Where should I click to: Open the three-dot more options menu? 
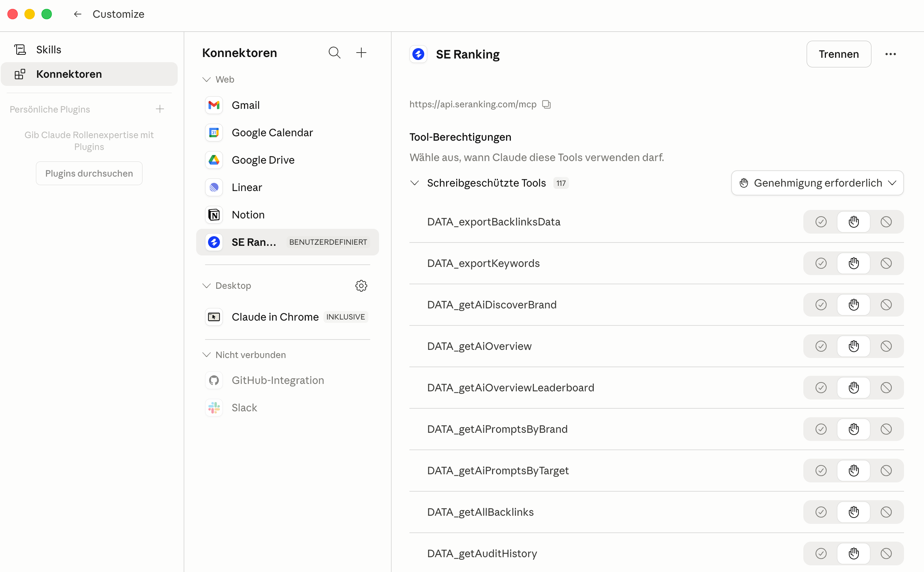click(x=890, y=54)
